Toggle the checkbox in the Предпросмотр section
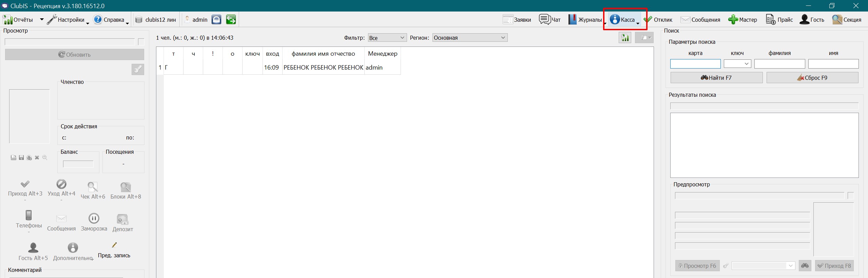This screenshot has height=278, width=868. click(851, 196)
